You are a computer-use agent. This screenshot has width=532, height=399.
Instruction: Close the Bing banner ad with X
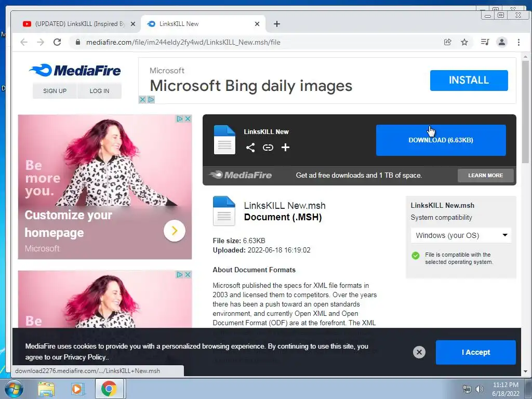coord(142,99)
